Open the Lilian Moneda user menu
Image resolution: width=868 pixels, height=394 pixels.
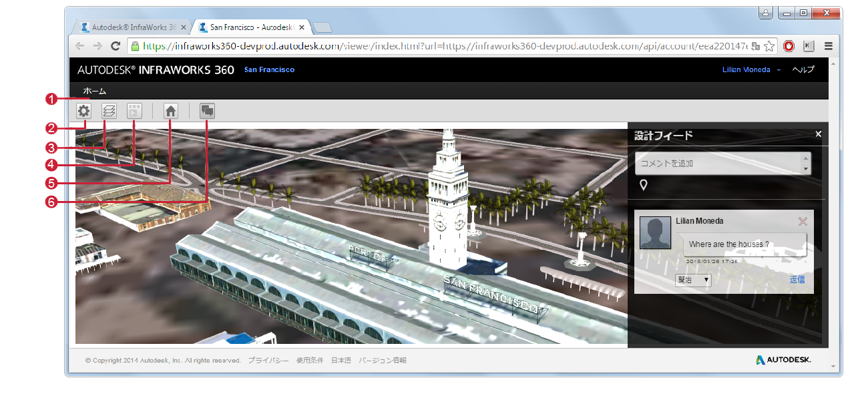click(751, 70)
